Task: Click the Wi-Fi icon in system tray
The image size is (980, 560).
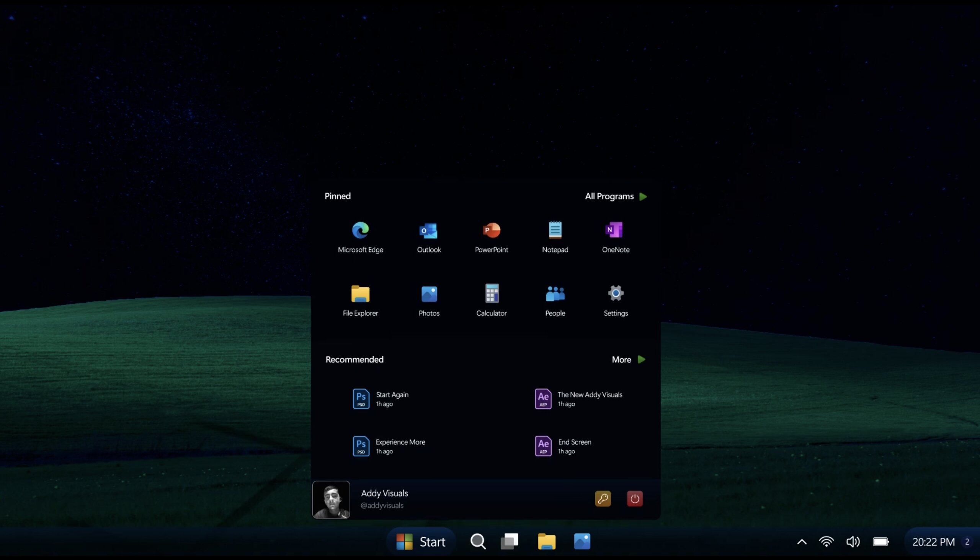Action: pos(826,542)
